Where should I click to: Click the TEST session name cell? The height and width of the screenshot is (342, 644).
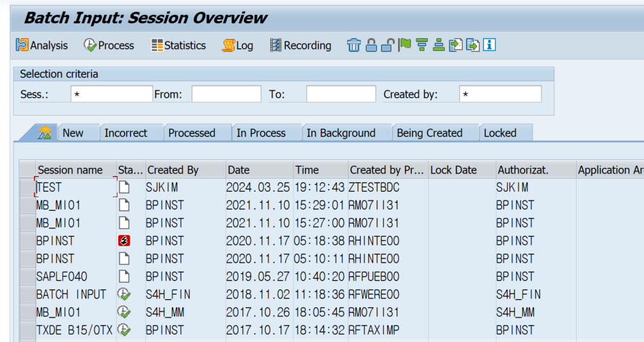tap(76, 188)
